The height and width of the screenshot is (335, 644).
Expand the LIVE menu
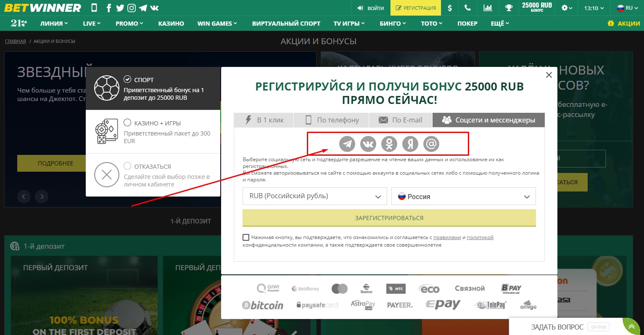92,24
